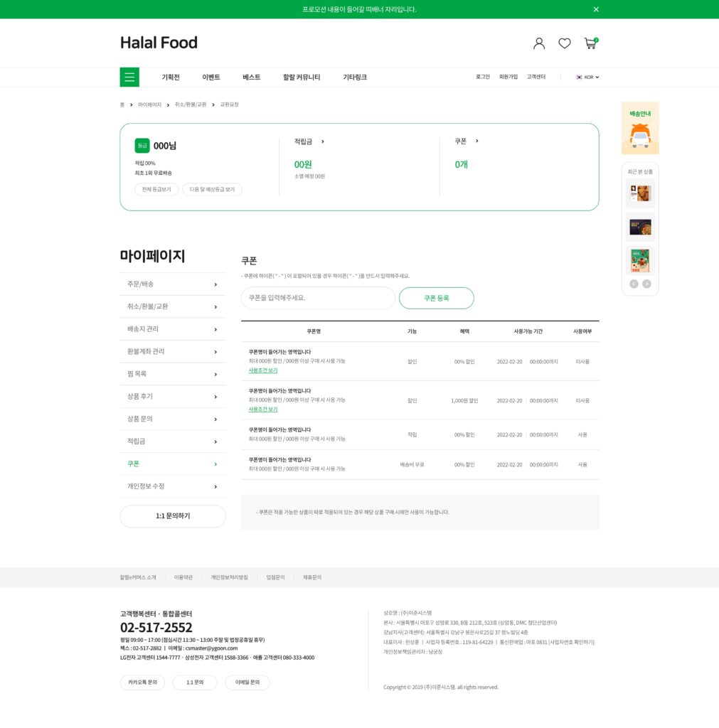This screenshot has height=728, width=719.
Task: Expand the 적립금 arrow in summary
Action: click(x=323, y=141)
